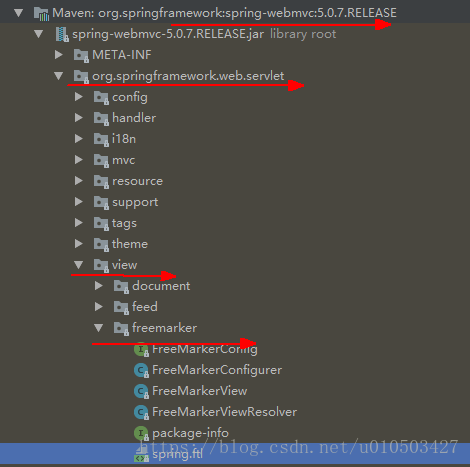This screenshot has width=470, height=467.
Task: Expand the feed package arrow
Action: [x=99, y=307]
